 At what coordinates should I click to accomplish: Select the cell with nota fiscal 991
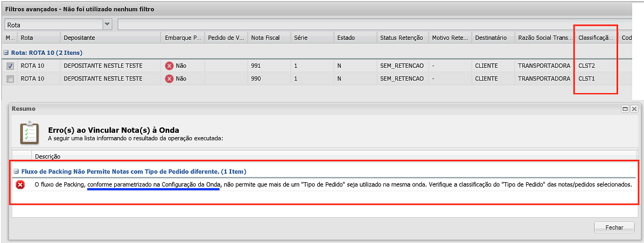[x=269, y=66]
